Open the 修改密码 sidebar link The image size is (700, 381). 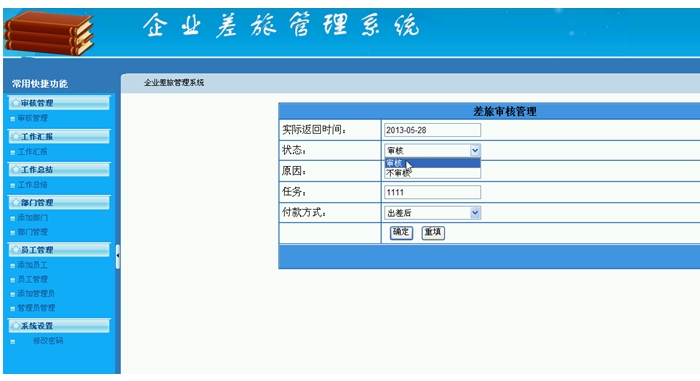[x=48, y=340]
